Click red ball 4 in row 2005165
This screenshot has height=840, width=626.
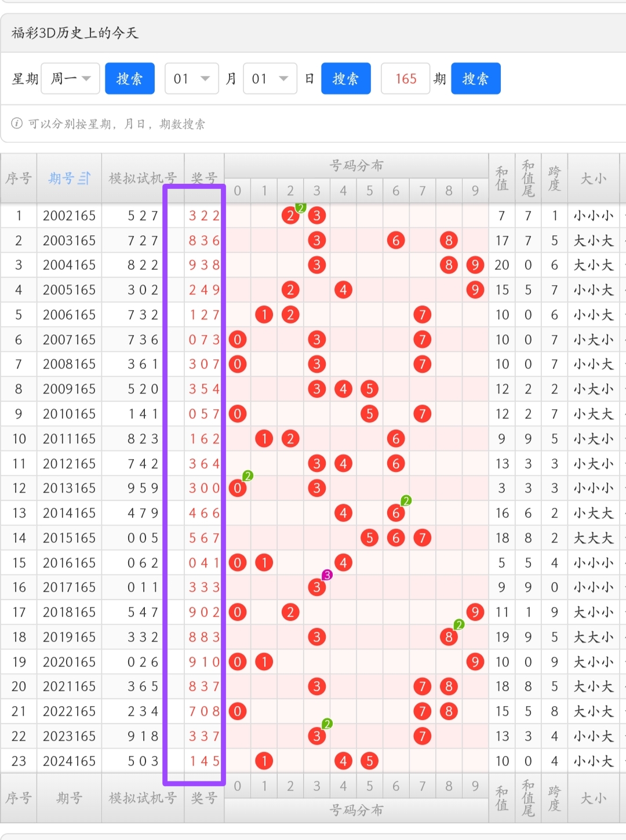(x=343, y=290)
